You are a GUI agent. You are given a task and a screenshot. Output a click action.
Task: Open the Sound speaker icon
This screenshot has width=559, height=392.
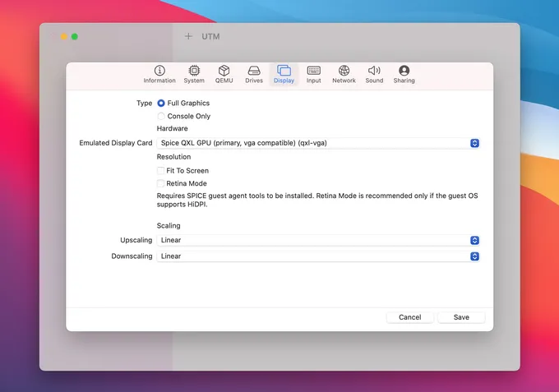374,71
